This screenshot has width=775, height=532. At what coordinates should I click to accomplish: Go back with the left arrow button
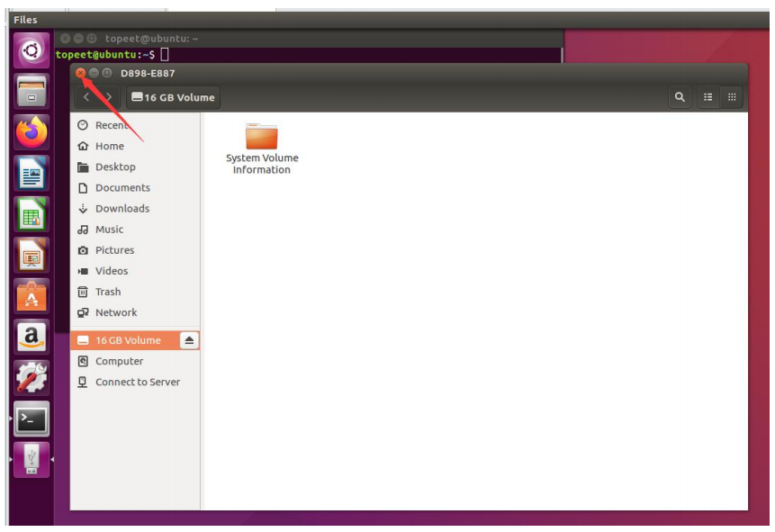pyautogui.click(x=86, y=97)
